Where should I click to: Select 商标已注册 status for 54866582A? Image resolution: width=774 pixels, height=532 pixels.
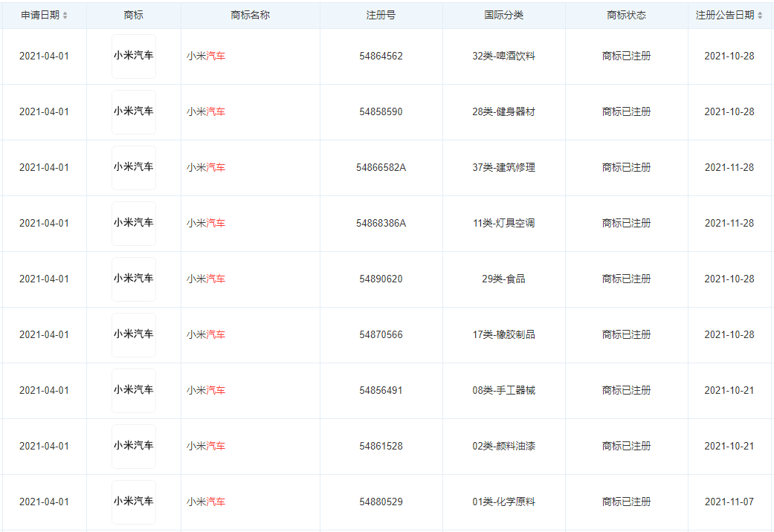pos(626,168)
